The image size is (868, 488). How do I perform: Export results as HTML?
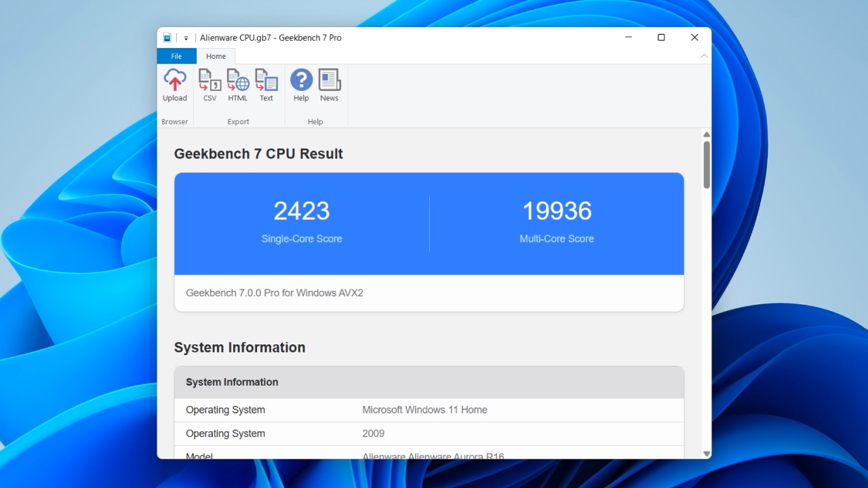tap(237, 85)
